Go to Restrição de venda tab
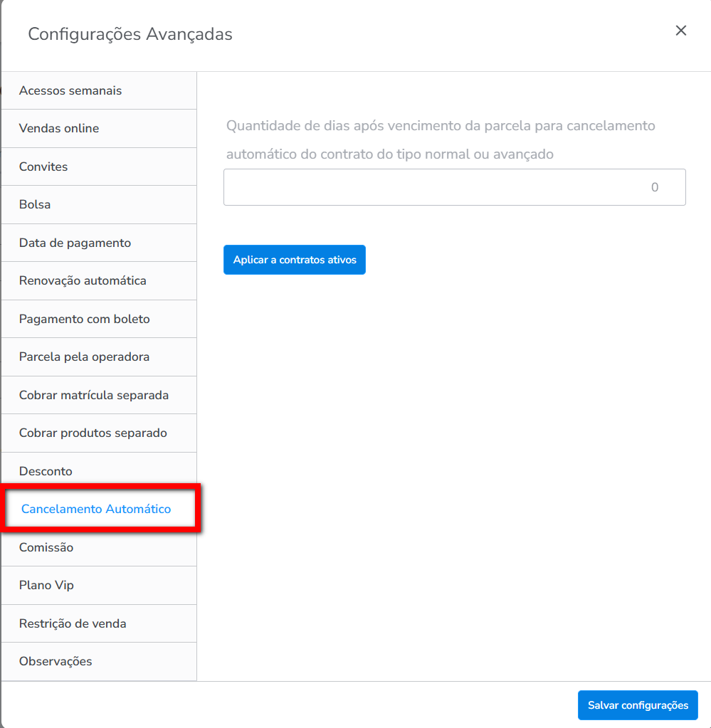 pyautogui.click(x=73, y=623)
